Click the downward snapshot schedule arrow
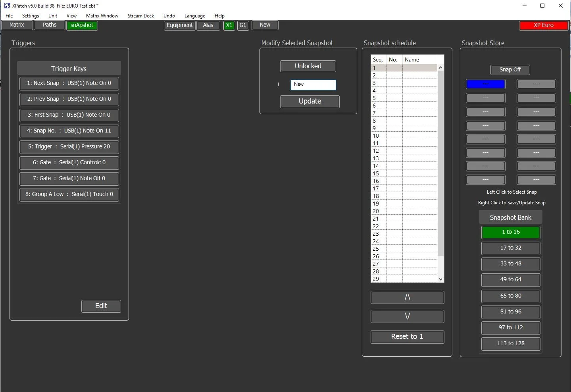 click(407, 316)
